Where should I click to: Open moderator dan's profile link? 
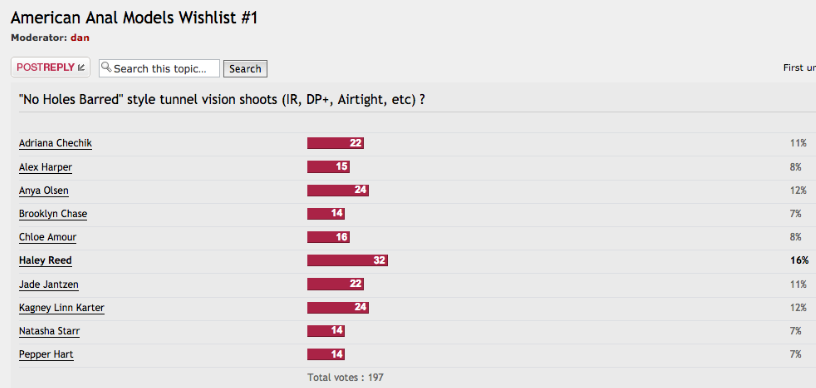pyautogui.click(x=80, y=37)
